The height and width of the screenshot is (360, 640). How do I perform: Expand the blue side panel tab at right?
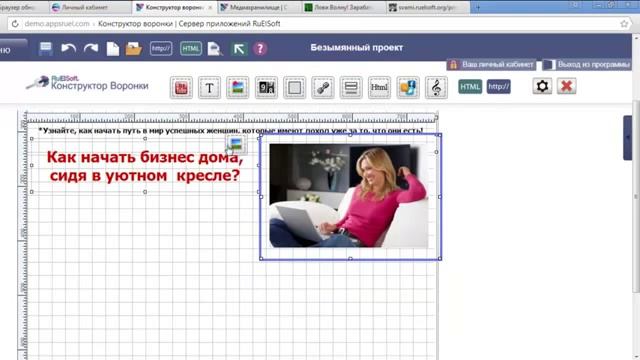tap(627, 138)
